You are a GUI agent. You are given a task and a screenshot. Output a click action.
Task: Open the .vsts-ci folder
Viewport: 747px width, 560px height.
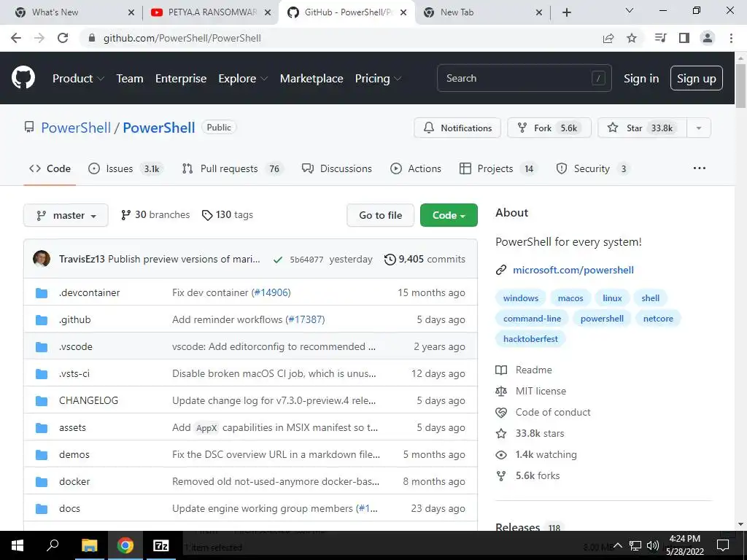74,373
